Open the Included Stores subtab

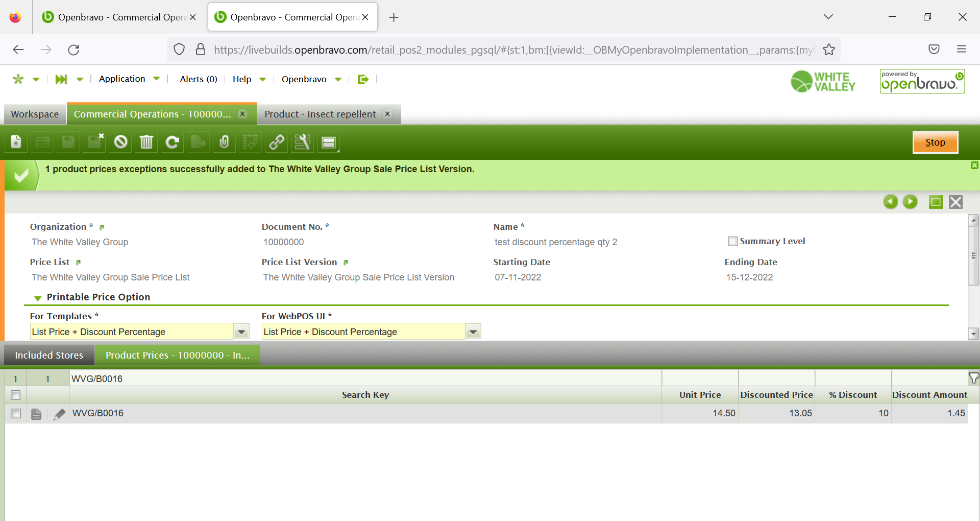49,355
